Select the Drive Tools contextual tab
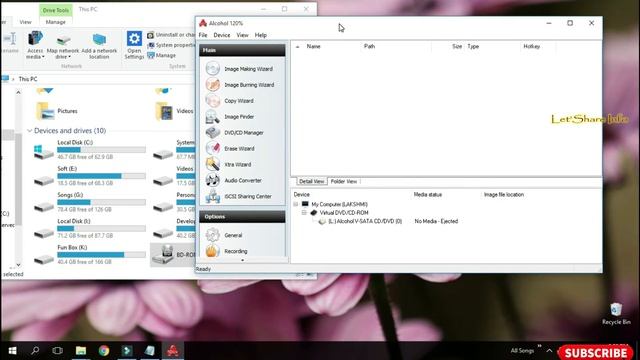 (x=56, y=10)
